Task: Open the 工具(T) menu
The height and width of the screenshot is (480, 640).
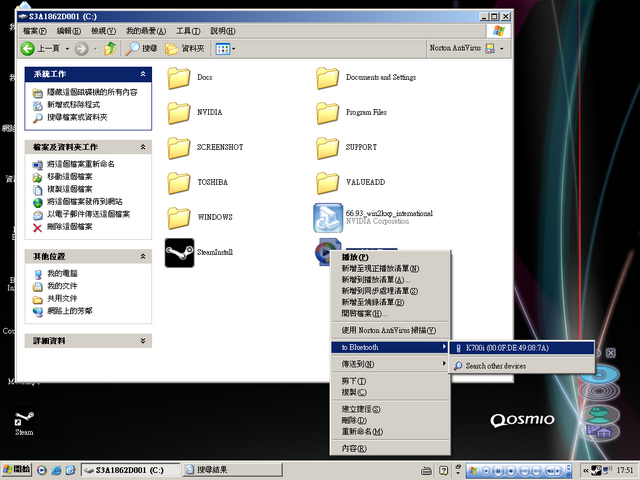Action: pyautogui.click(x=188, y=31)
